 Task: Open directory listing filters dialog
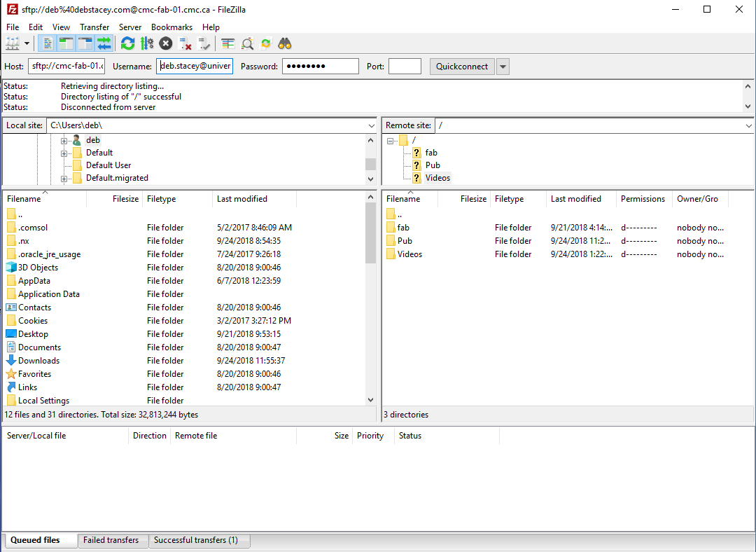click(x=227, y=44)
